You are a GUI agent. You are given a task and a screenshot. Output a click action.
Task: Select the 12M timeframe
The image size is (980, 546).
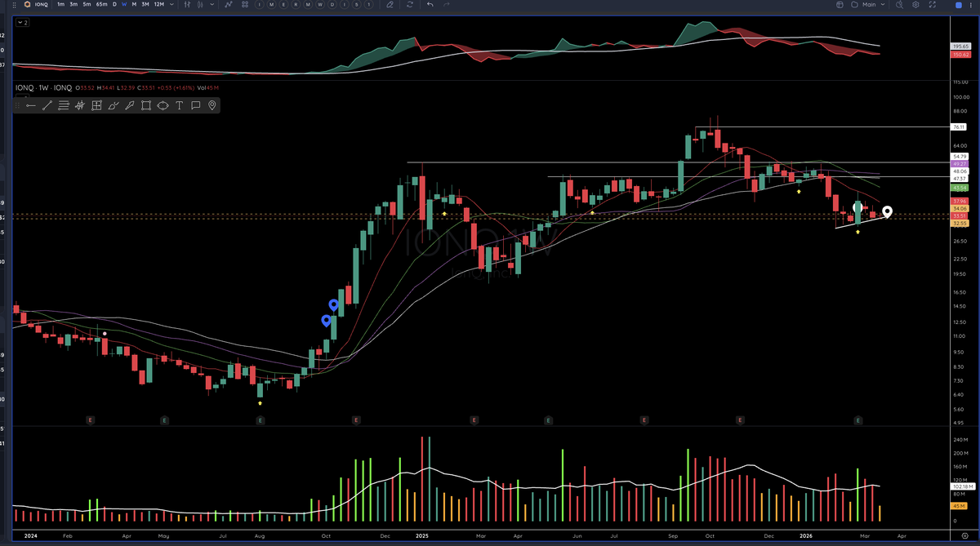click(x=158, y=5)
